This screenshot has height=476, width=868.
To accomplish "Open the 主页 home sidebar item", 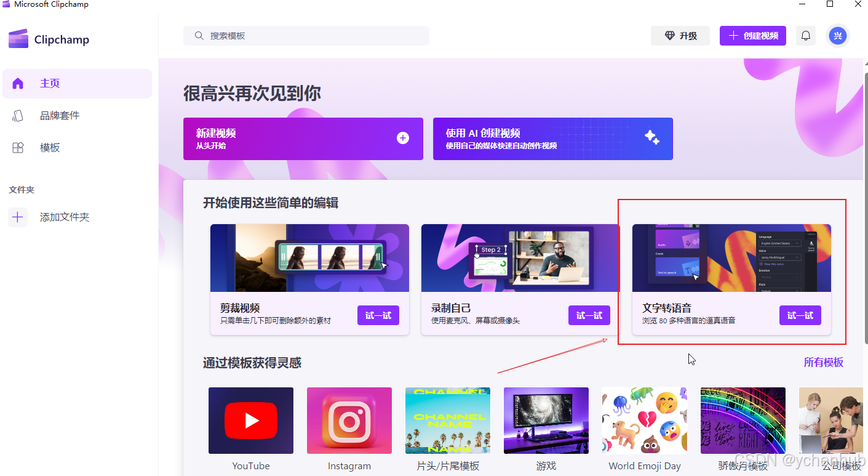I will click(x=77, y=84).
